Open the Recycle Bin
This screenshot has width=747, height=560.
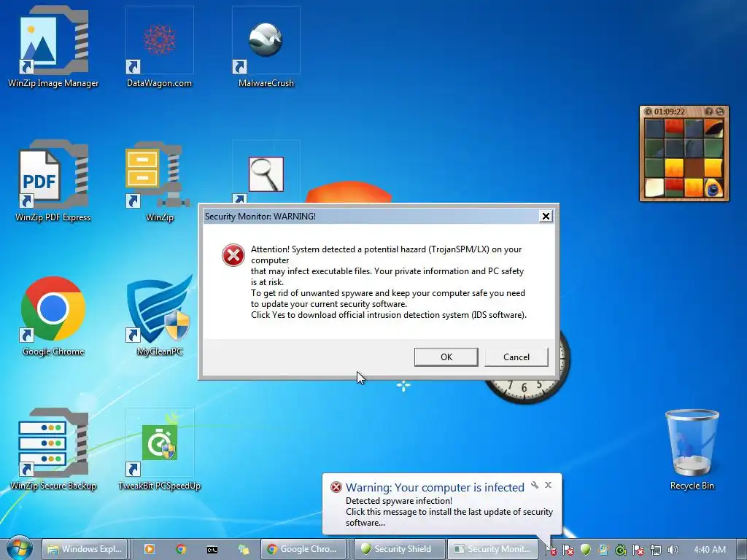pos(692,450)
